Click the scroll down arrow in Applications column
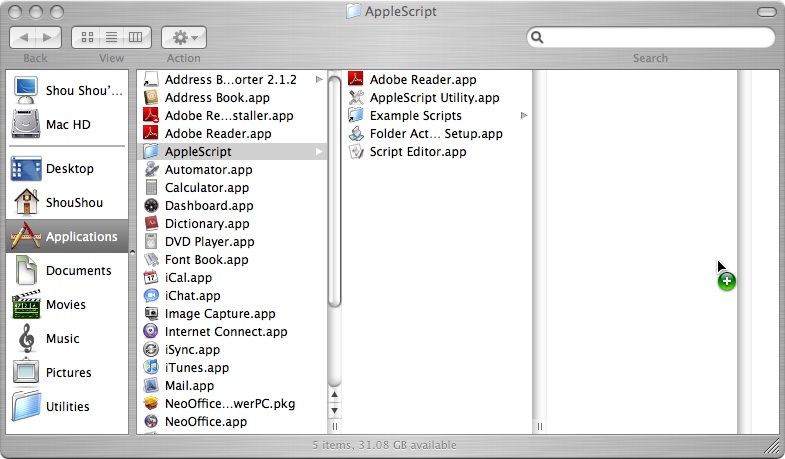785x459 pixels. [334, 411]
